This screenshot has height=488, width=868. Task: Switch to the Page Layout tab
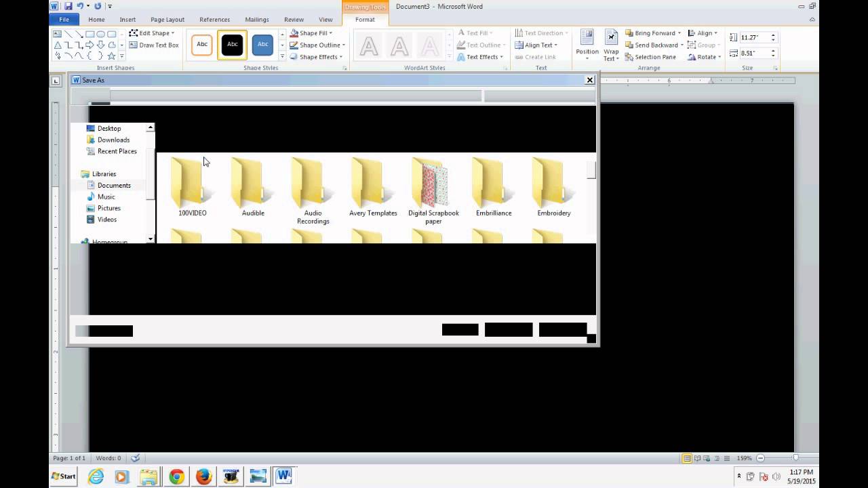pyautogui.click(x=167, y=20)
